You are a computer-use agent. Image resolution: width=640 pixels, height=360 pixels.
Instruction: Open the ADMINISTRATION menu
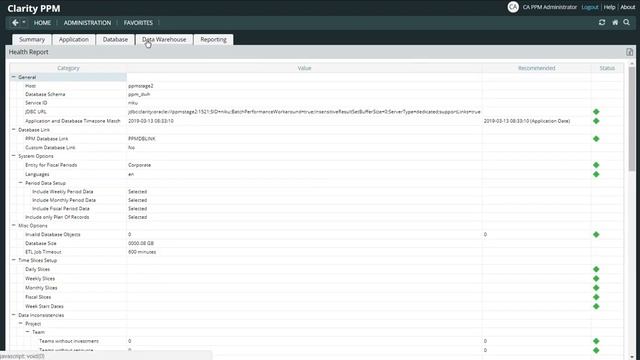tap(87, 23)
